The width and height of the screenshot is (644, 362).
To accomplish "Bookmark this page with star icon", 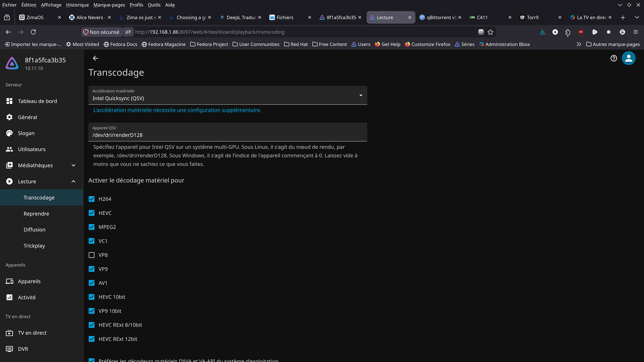I will click(491, 32).
